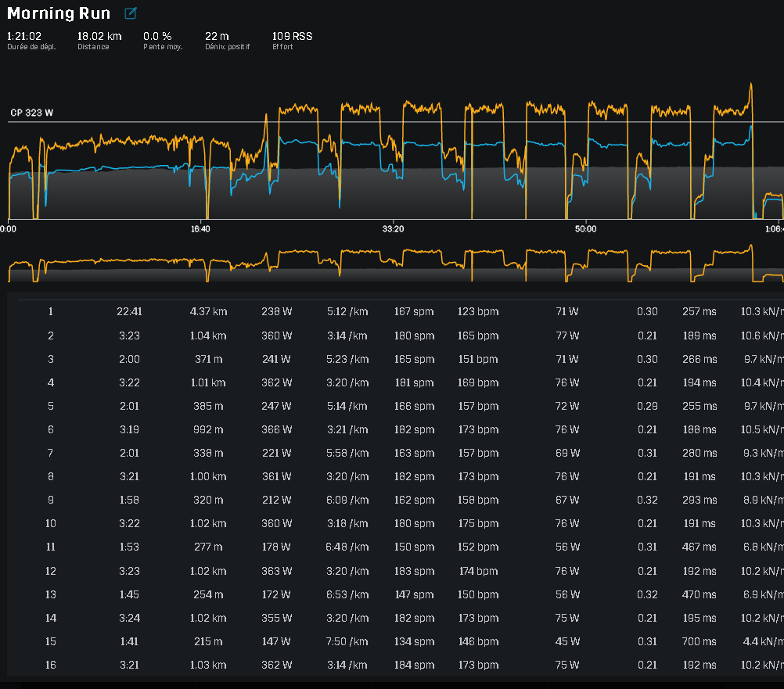Click lap 11 cadence 150 spm
784x689 pixels.
[414, 547]
